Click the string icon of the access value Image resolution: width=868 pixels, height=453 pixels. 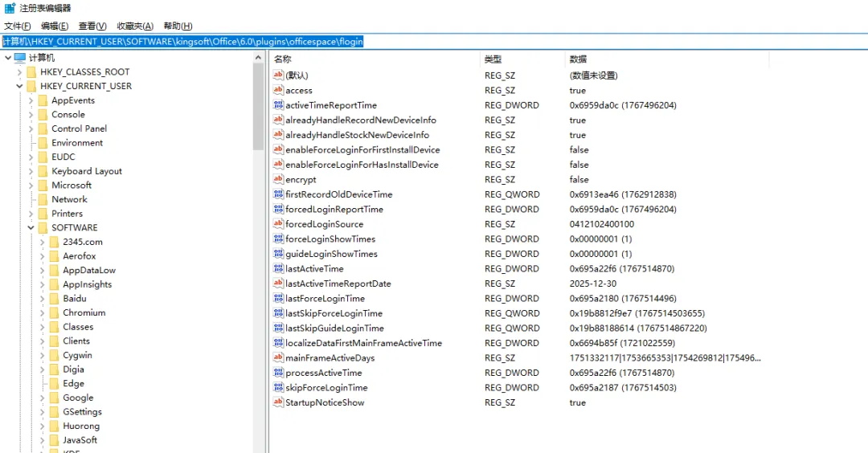pos(278,90)
